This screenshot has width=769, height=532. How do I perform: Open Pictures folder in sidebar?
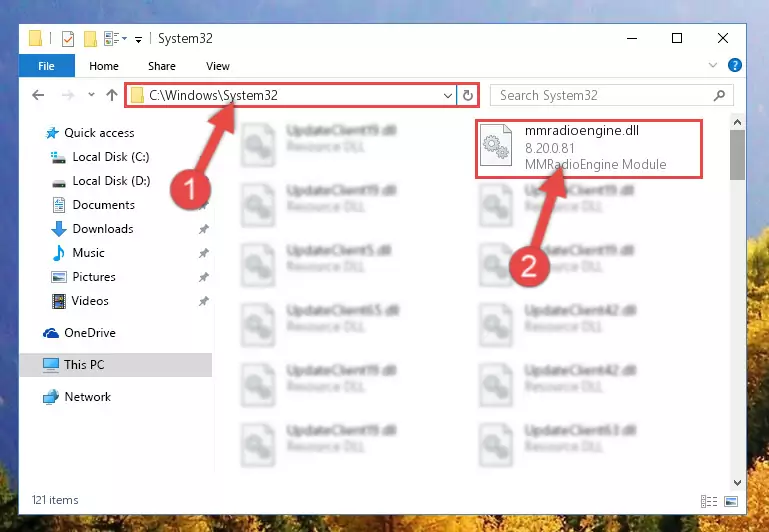click(x=94, y=277)
